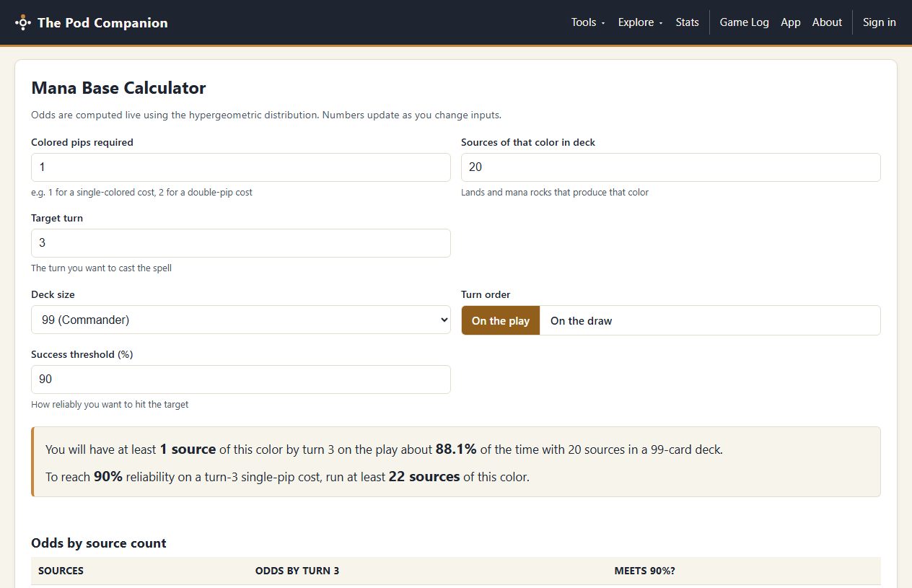Go to Game Log

point(744,22)
